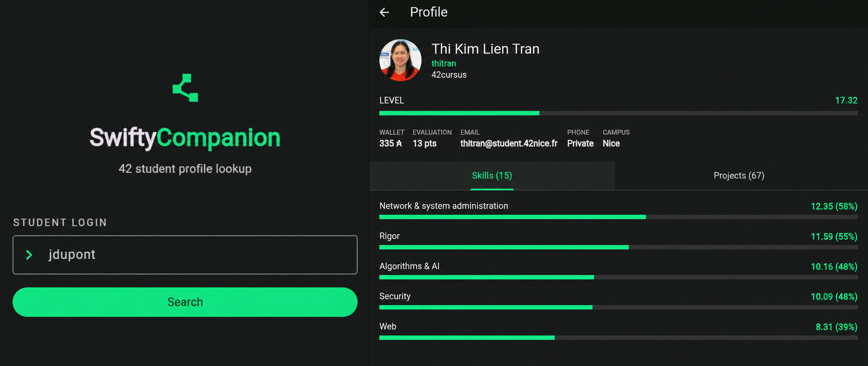The height and width of the screenshot is (366, 868).
Task: Click the green Search button
Action: tap(185, 302)
